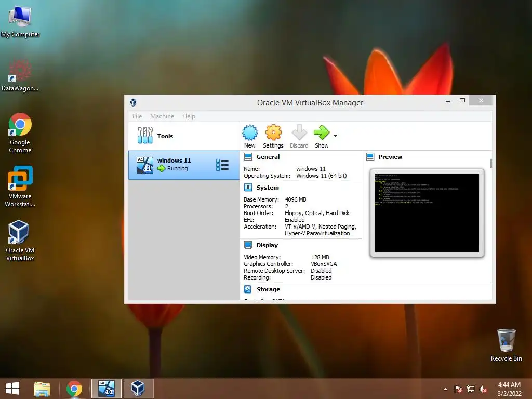
Task: Select the Tools item in sidebar
Action: 184,136
